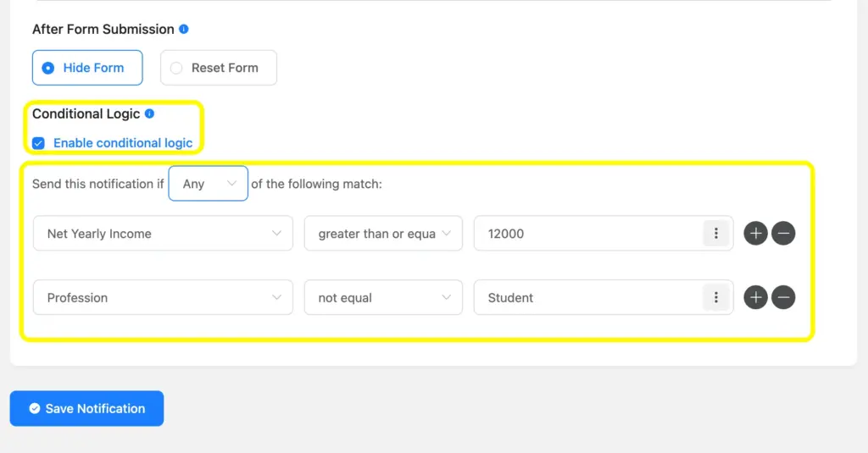Remove the Profession condition row
This screenshot has height=453, width=868.
click(x=783, y=297)
